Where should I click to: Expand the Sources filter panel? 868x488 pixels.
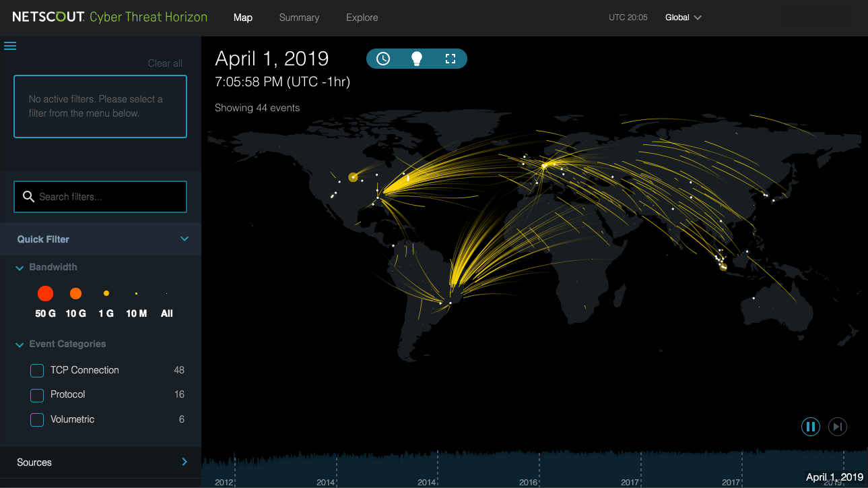tap(185, 462)
